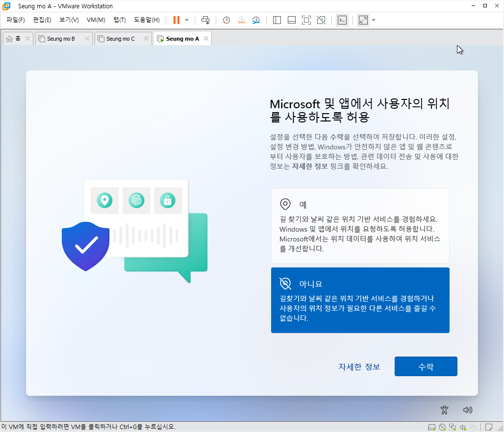Screen dimensions: 504x432
Task: Click the location pin icon in 예 card
Action: point(285,204)
